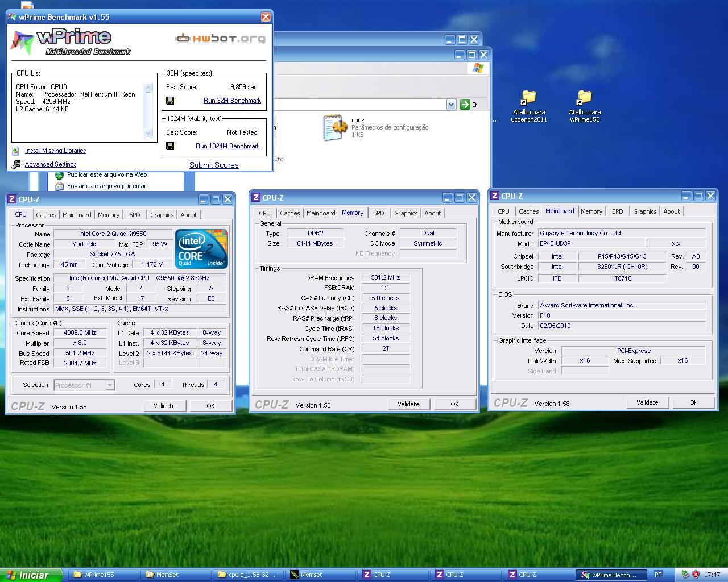Open the CPU tab in middle CPU-Z window

point(264,213)
